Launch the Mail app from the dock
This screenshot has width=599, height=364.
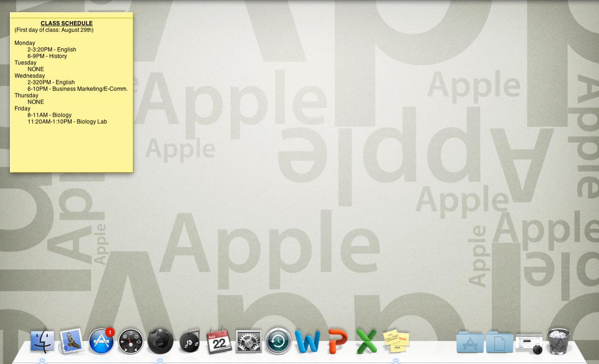pos(72,341)
